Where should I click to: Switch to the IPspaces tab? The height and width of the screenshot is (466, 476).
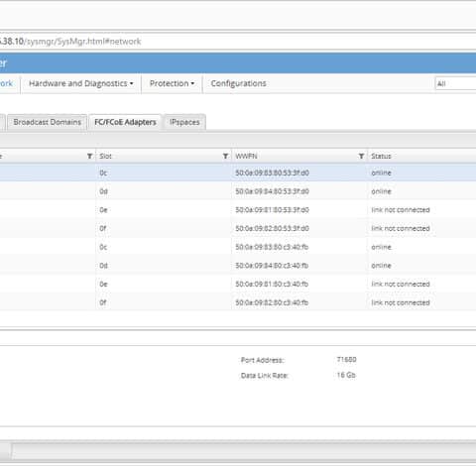(x=184, y=122)
